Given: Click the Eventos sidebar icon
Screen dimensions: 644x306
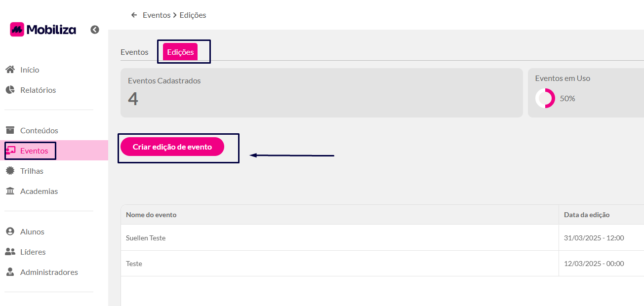Looking at the screenshot, I should point(10,151).
